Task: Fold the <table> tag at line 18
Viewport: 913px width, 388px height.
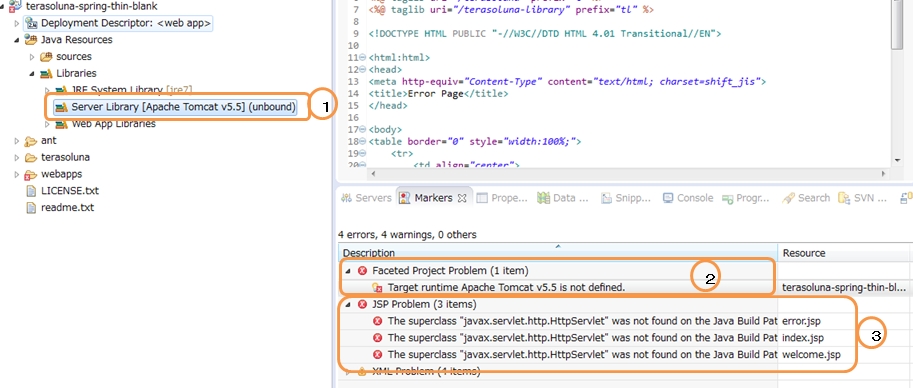Action: [363, 142]
